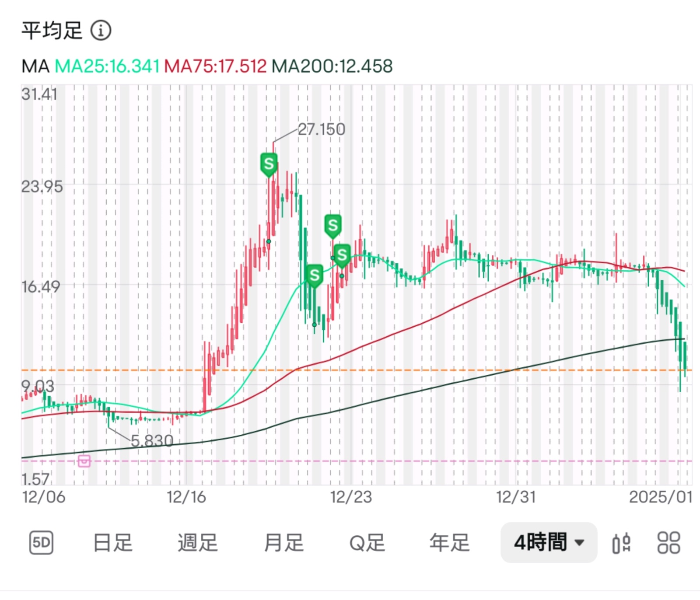Click the 12/23 date axis label
The width and height of the screenshot is (700, 600).
[x=351, y=497]
